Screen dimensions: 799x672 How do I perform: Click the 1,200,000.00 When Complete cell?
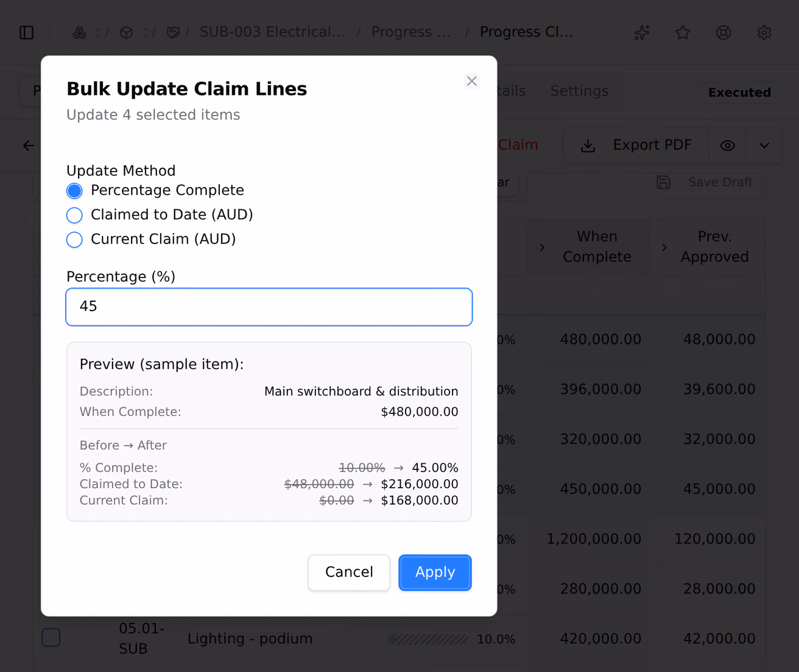click(594, 539)
